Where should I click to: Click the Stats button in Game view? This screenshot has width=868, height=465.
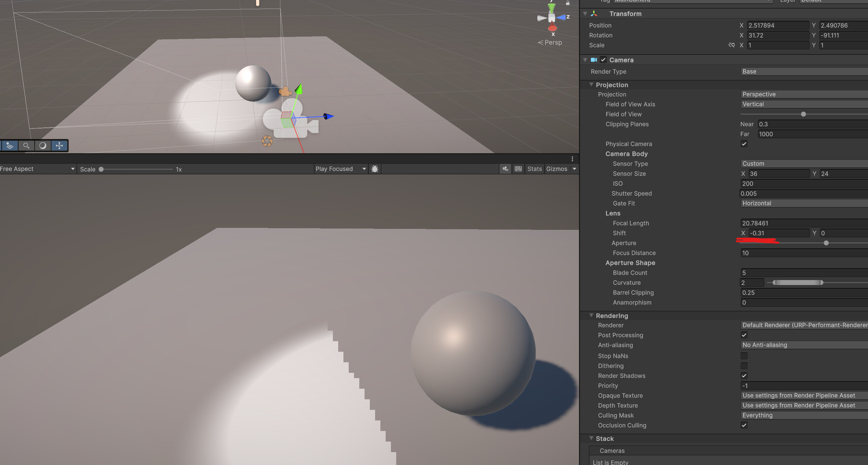click(x=534, y=169)
